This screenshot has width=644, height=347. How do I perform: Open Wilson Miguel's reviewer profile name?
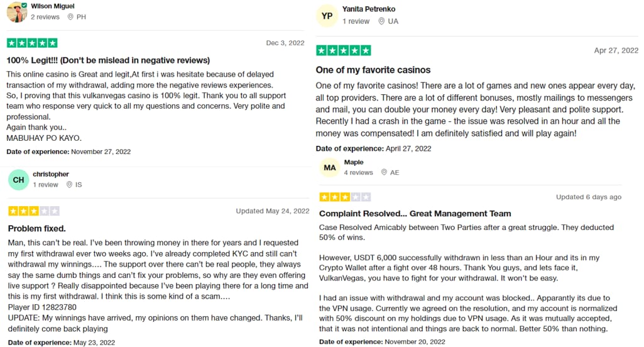pos(53,6)
